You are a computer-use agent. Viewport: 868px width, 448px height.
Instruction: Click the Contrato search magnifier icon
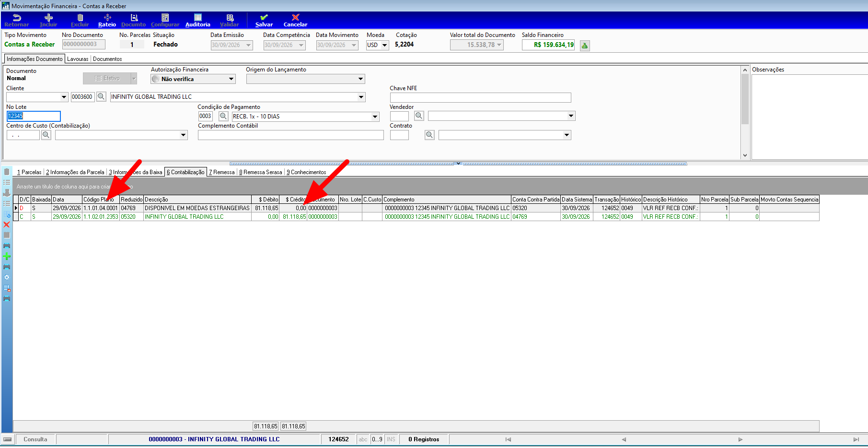coord(429,135)
